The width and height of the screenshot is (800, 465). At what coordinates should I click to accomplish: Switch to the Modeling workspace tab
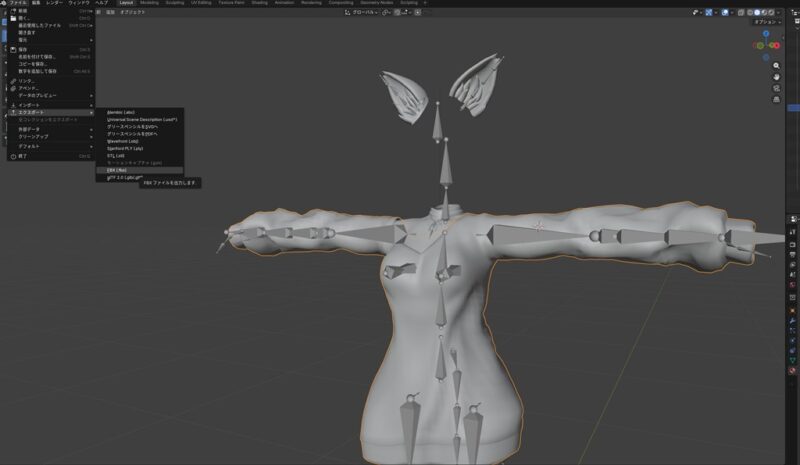coord(149,3)
